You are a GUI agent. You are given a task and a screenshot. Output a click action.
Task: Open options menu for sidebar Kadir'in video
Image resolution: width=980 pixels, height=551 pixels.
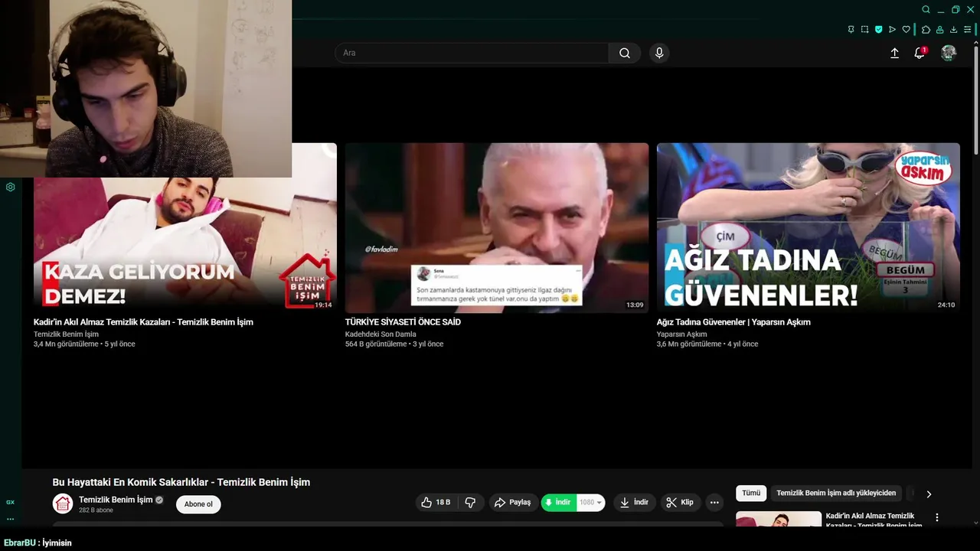coord(936,518)
